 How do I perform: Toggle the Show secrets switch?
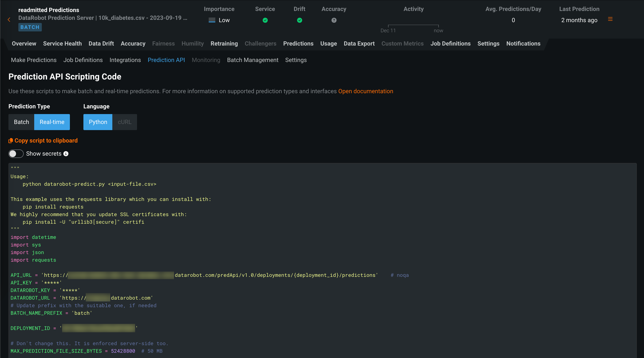click(16, 153)
